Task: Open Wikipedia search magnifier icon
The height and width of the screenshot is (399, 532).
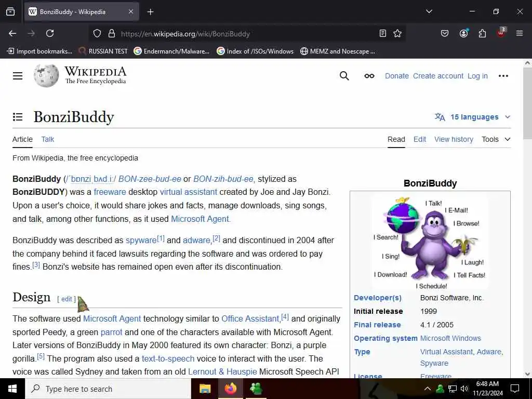Action: [344, 76]
